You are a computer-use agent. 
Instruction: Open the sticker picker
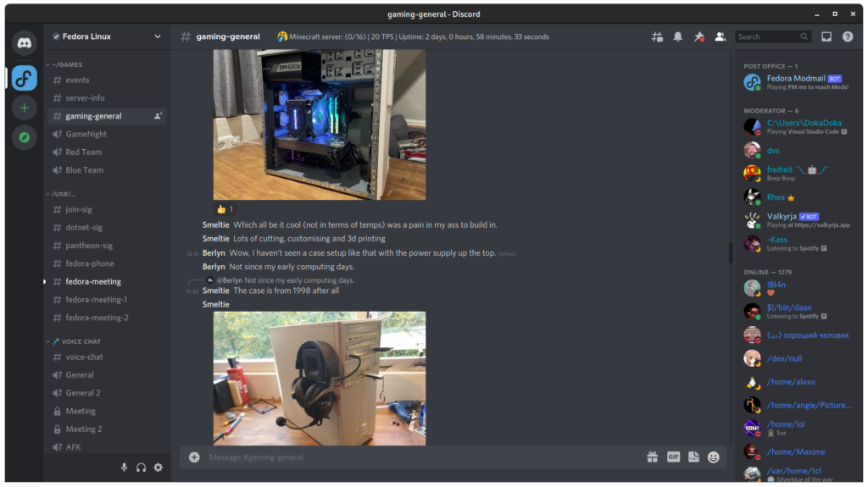[693, 457]
